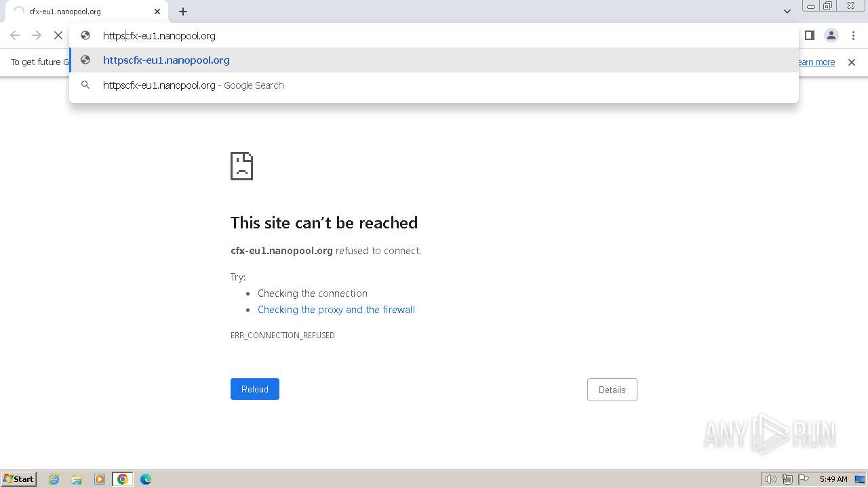Open the profile avatar menu
Image resolution: width=868 pixels, height=488 pixels.
(x=831, y=35)
